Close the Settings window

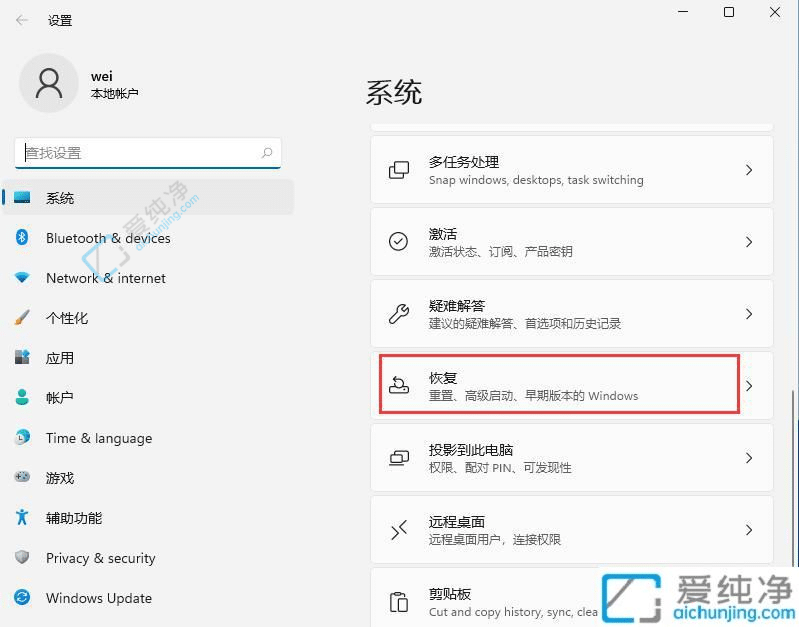[775, 12]
